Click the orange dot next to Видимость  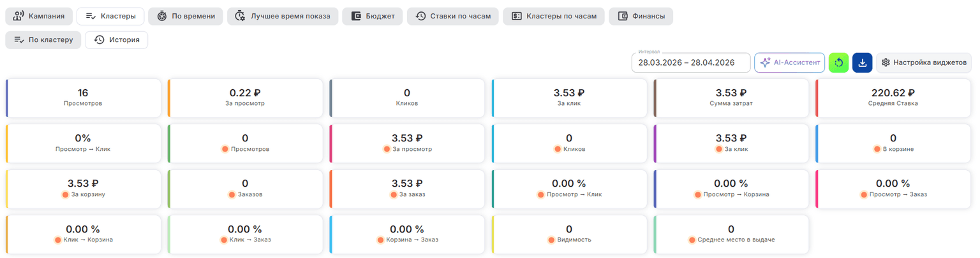[552, 240]
